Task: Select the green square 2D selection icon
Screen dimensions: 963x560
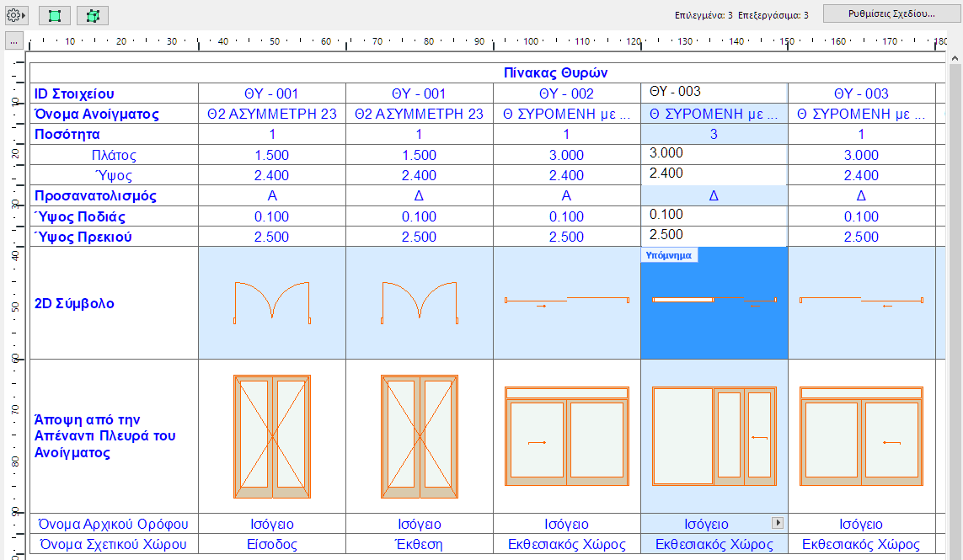Action: point(54,14)
